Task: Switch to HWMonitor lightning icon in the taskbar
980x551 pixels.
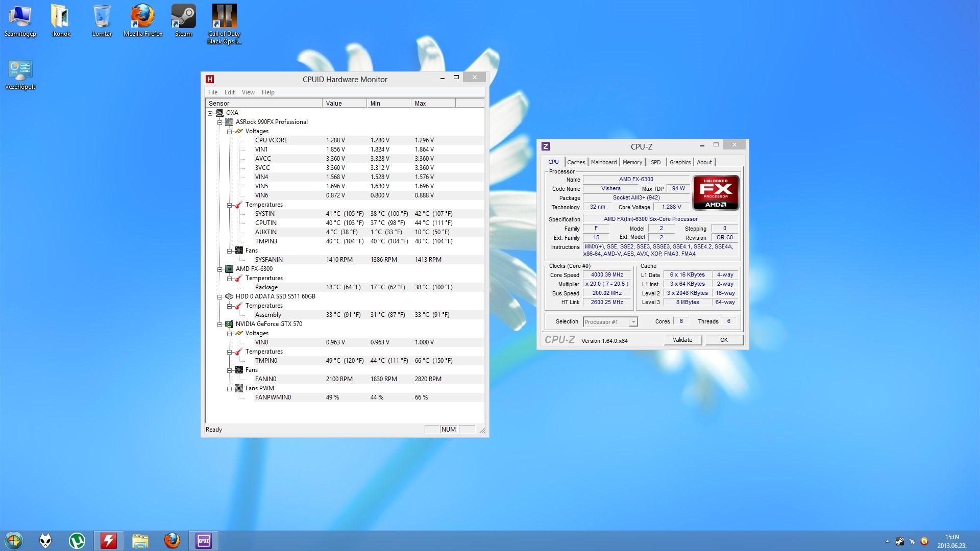Action: [108, 541]
